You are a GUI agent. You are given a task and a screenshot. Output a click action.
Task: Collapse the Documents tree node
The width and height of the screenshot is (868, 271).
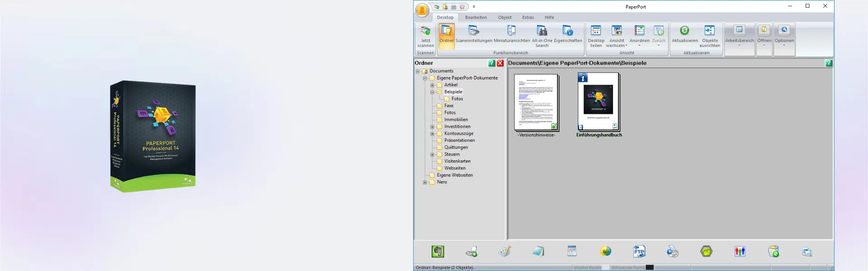pos(418,71)
